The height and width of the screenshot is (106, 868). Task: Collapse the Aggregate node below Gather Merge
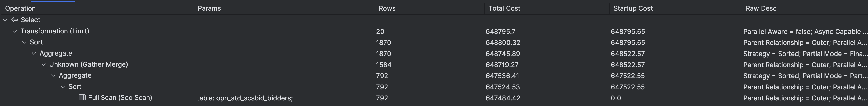pos(53,75)
